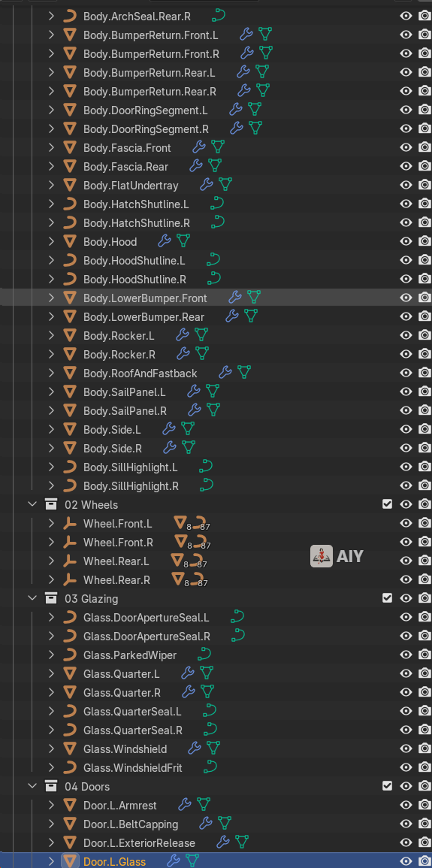Screen dimensions: 432x868
Task: Click the mesh children icon on Wheel.Front.R
Action: (181, 542)
